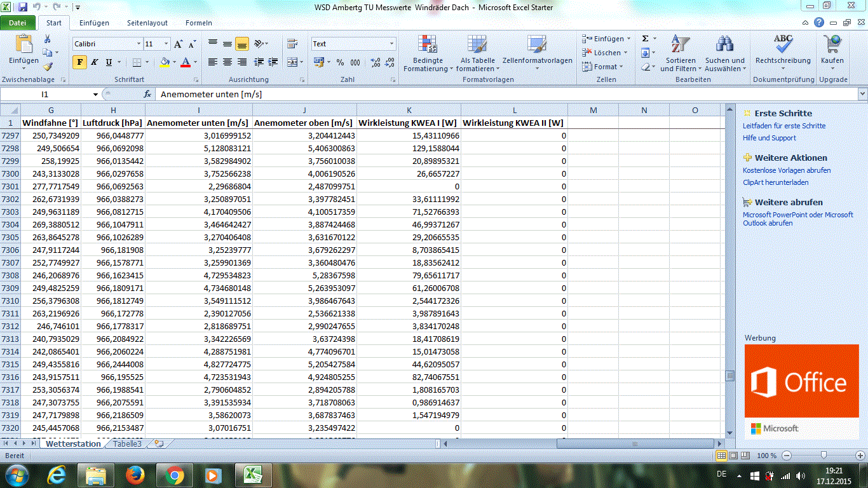The height and width of the screenshot is (488, 868).
Task: Switch to page layout view in status bar
Action: pos(733,456)
